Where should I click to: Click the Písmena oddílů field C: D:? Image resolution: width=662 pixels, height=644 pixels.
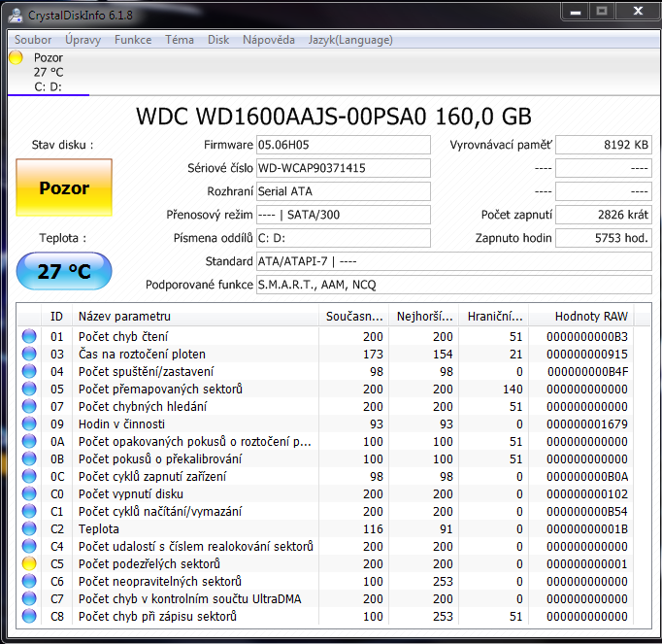click(x=344, y=238)
